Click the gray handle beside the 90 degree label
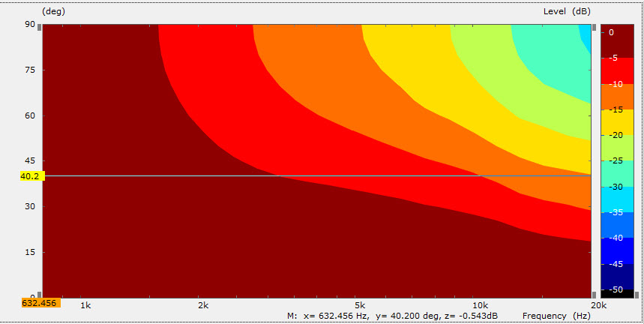Screen dimensions: 644x324 (40, 28)
